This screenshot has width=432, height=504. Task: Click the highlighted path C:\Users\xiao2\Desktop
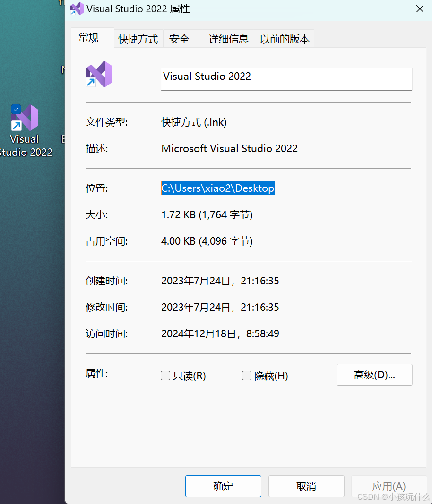pos(218,188)
